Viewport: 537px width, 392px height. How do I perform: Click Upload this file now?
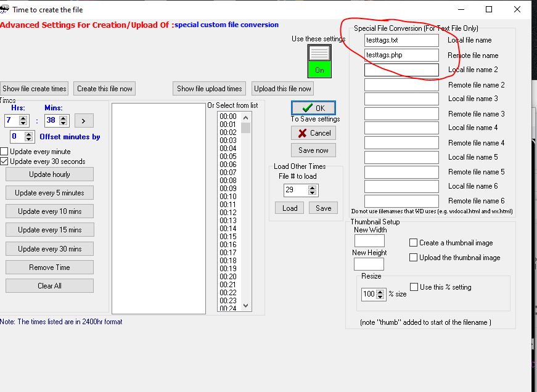click(x=282, y=89)
